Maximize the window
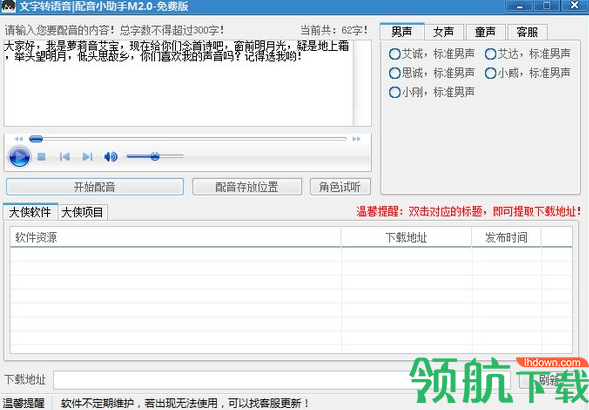This screenshot has width=589, height=410. point(547,6)
